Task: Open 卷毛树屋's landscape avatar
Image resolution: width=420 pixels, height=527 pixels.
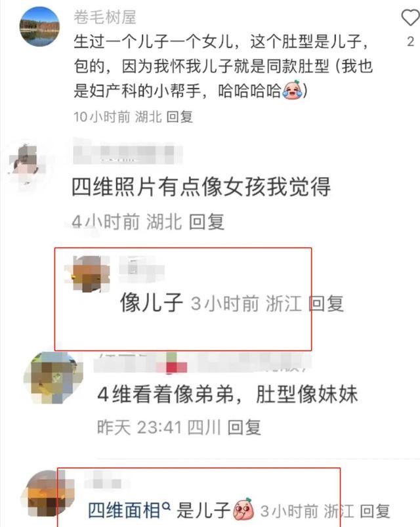Action: tap(39, 26)
